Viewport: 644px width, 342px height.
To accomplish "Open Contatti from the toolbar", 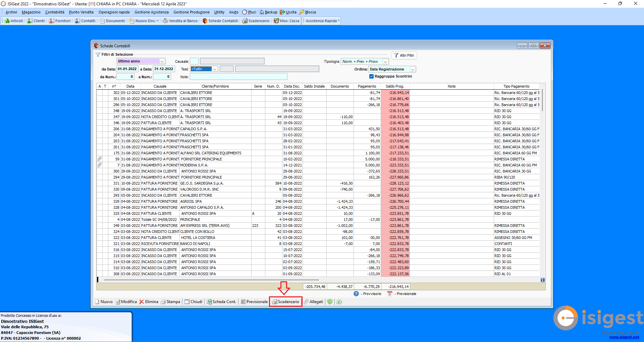I will pyautogui.click(x=85, y=21).
